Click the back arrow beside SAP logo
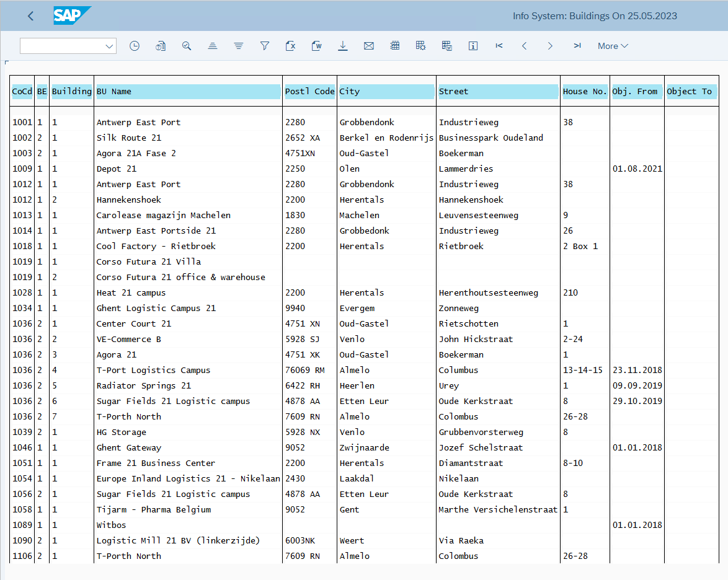This screenshot has height=580, width=728. tap(30, 16)
